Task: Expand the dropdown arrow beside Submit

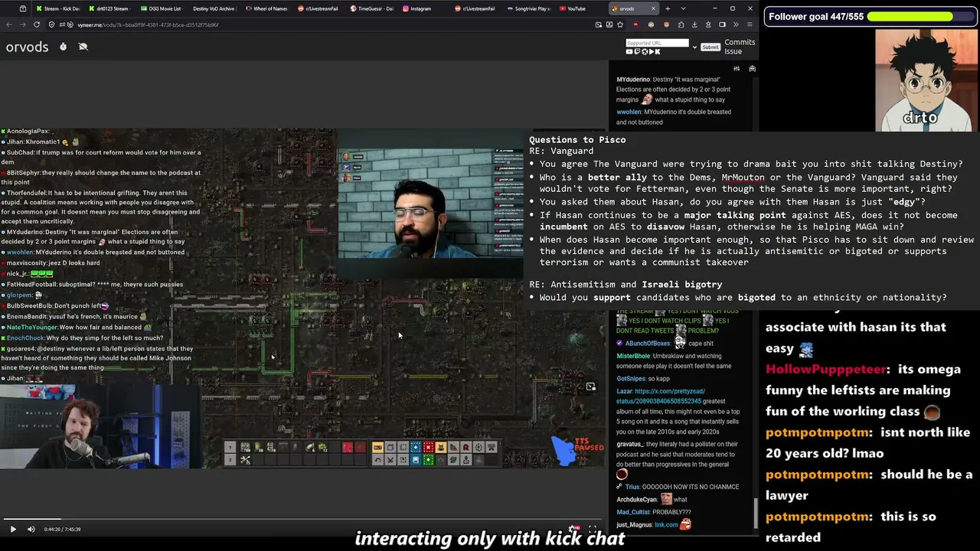Action: point(694,47)
